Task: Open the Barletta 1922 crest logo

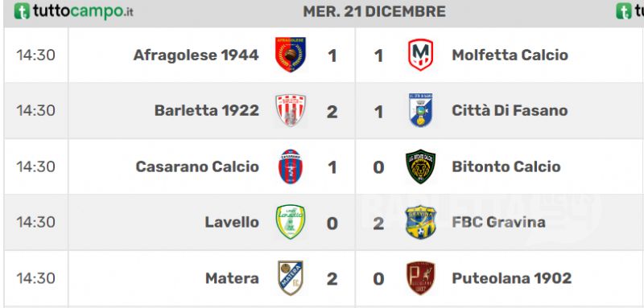Action: click(291, 110)
